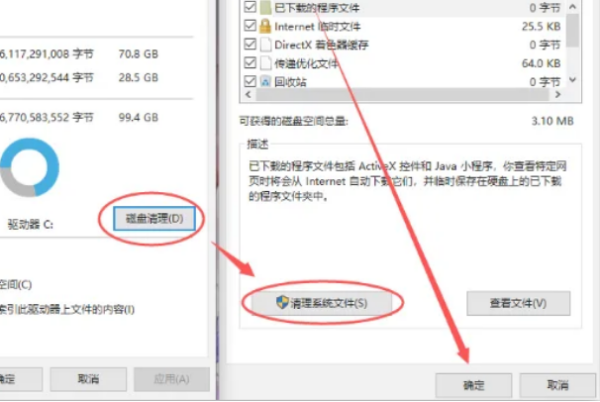600x402 pixels.
Task: Click the recycle bin icon next to 回收站
Action: tap(265, 81)
